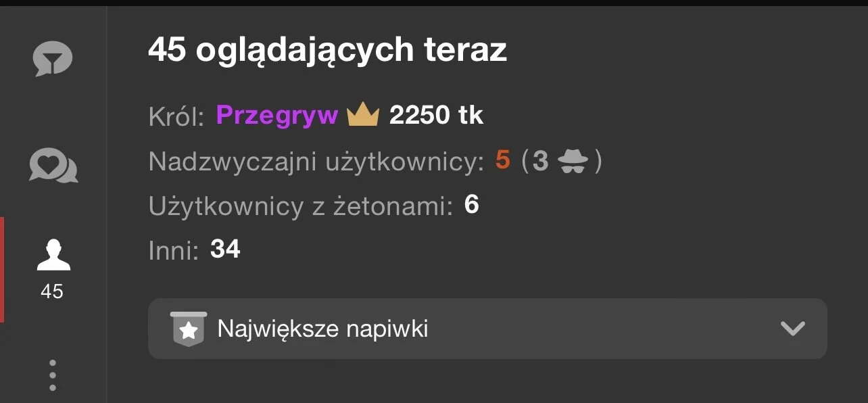Click the count 6 of token users

(472, 205)
